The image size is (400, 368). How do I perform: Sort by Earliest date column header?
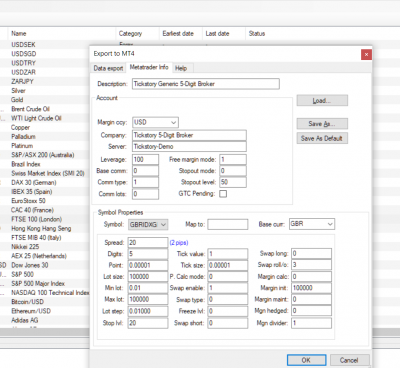tap(181, 33)
